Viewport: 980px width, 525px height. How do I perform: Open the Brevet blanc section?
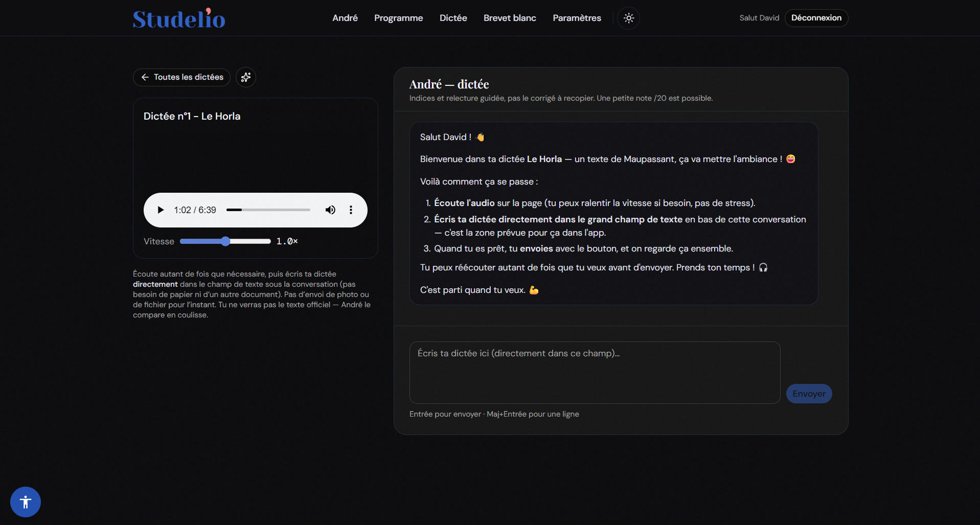(x=510, y=18)
